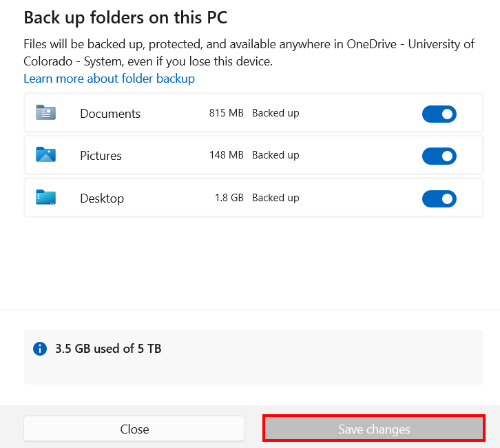
Task: Click Backed up status beside Desktop
Action: pyautogui.click(x=275, y=198)
